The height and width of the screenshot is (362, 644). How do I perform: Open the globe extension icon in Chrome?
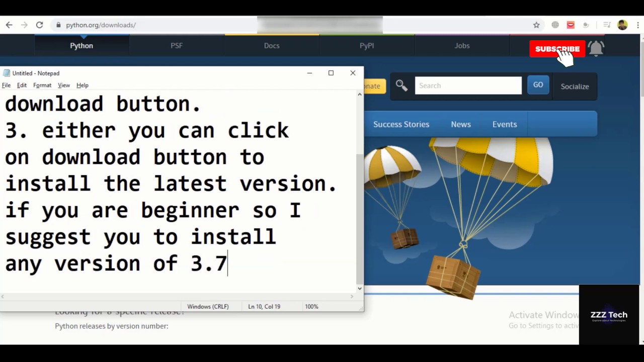click(x=555, y=25)
